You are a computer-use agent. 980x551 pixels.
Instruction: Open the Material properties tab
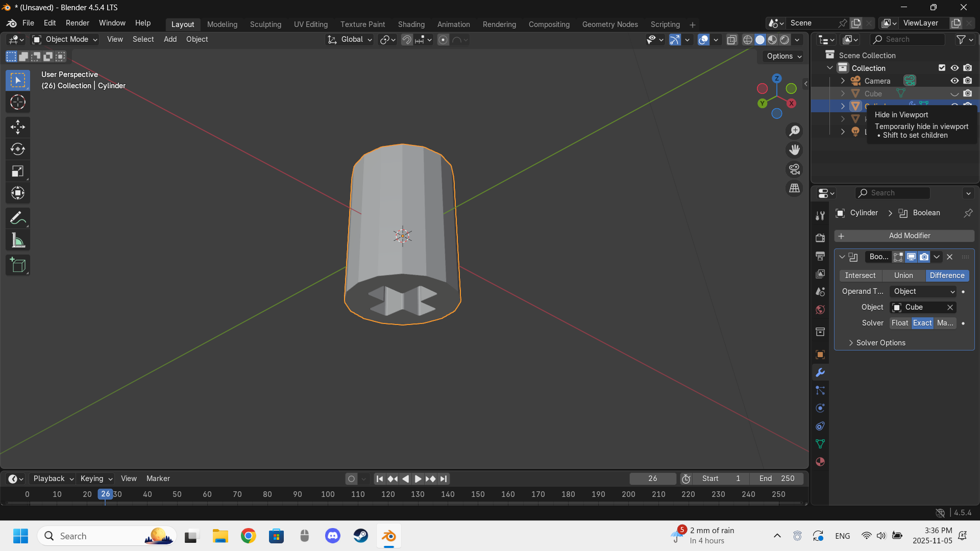click(820, 462)
